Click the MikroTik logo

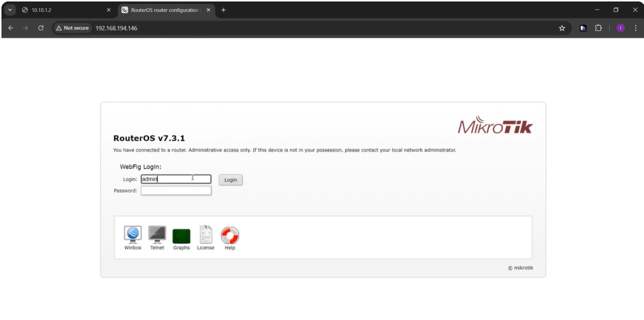tap(495, 126)
